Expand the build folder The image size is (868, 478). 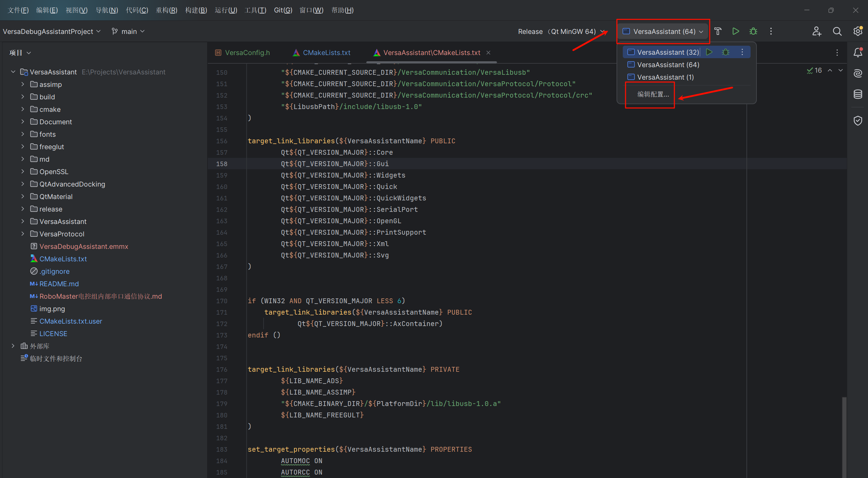pos(23,97)
